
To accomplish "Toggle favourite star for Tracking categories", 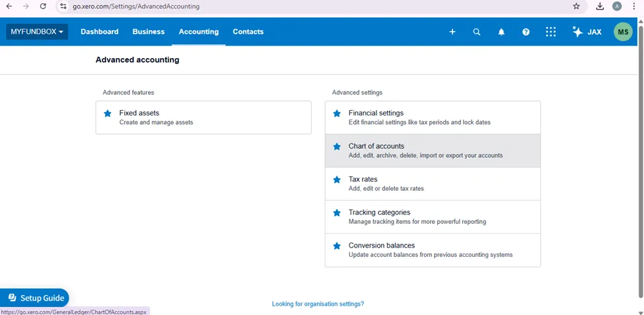I will (337, 213).
